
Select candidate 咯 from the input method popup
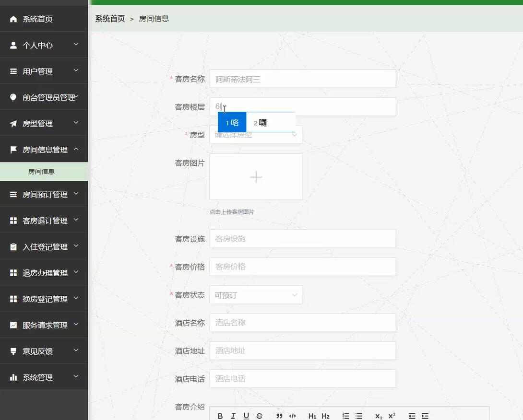pyautogui.click(x=232, y=122)
